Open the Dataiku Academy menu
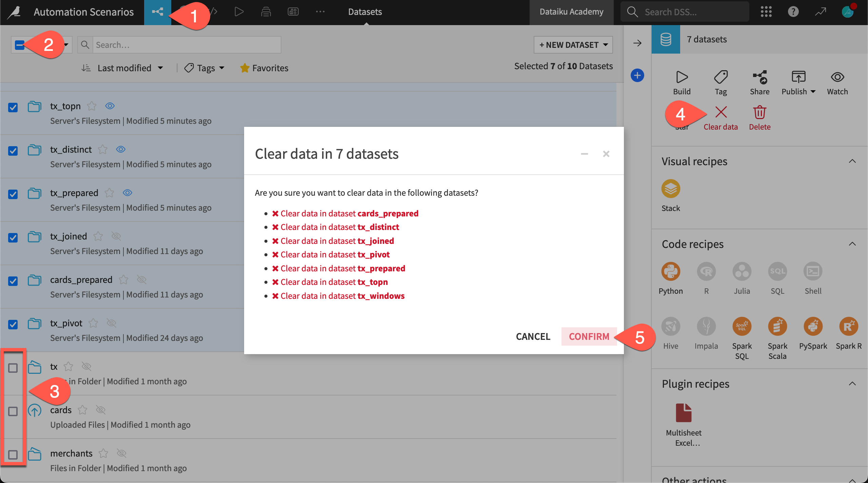Screen dimensions: 868x483 [571, 12]
